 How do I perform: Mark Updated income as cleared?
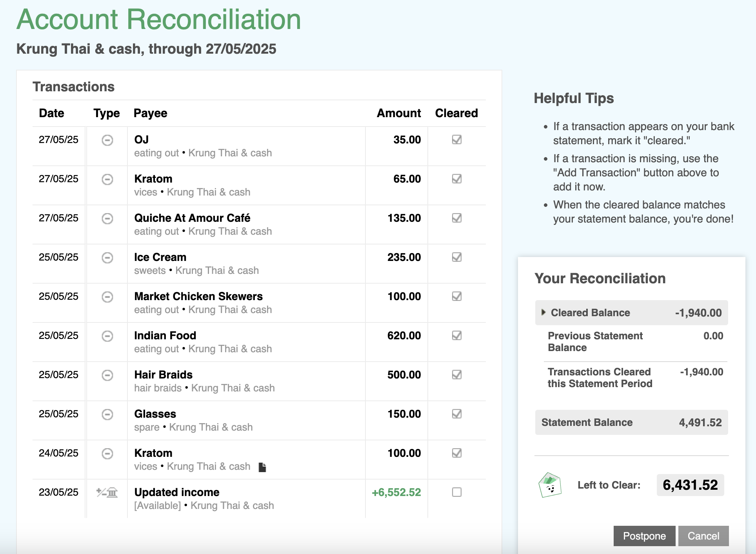pos(456,492)
